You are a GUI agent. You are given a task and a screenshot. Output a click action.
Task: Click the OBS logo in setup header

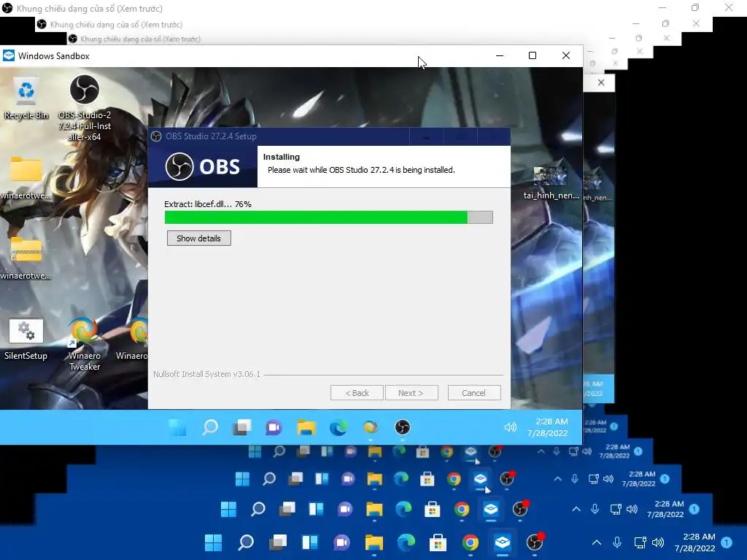203,167
